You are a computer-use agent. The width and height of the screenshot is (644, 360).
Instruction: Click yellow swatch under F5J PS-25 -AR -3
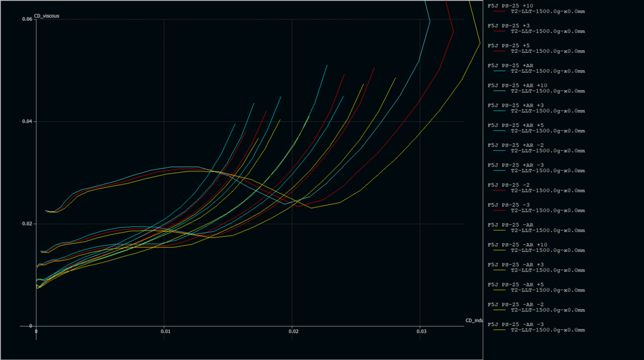499,330
